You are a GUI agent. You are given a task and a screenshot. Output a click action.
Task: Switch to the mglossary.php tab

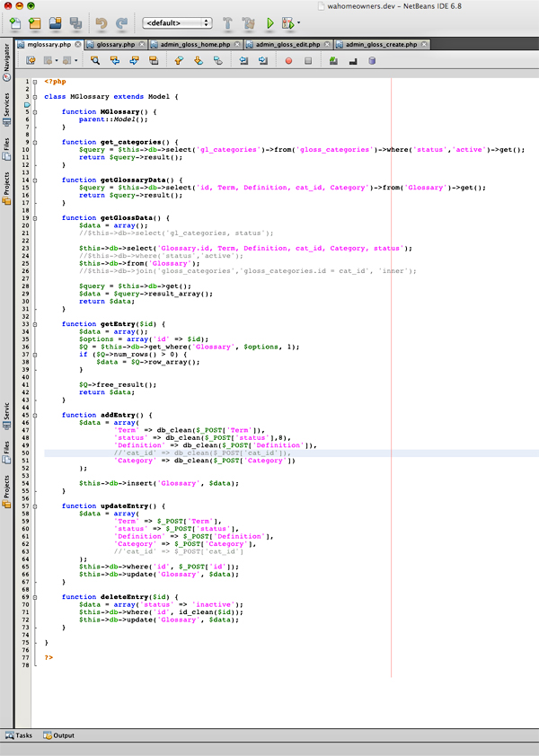(49, 44)
